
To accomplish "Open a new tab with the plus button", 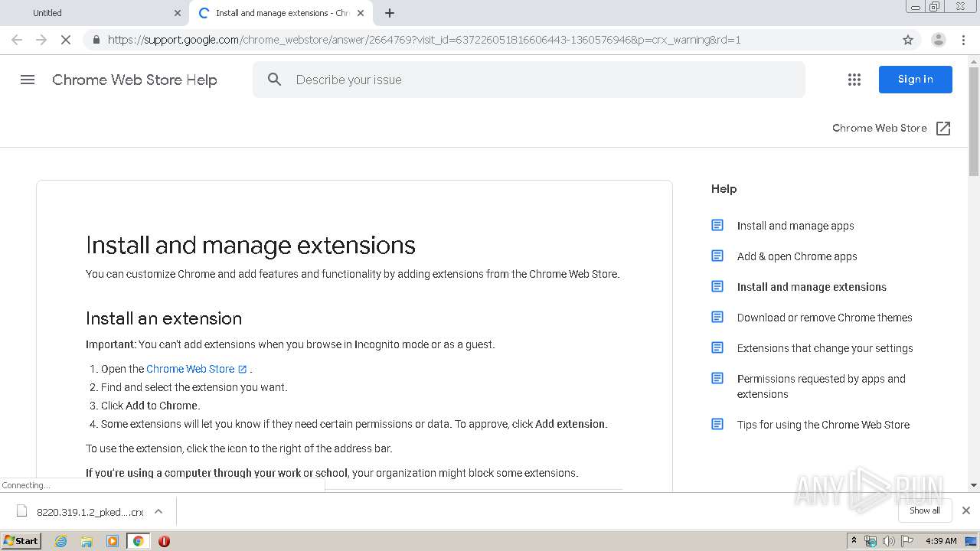I will pos(390,13).
